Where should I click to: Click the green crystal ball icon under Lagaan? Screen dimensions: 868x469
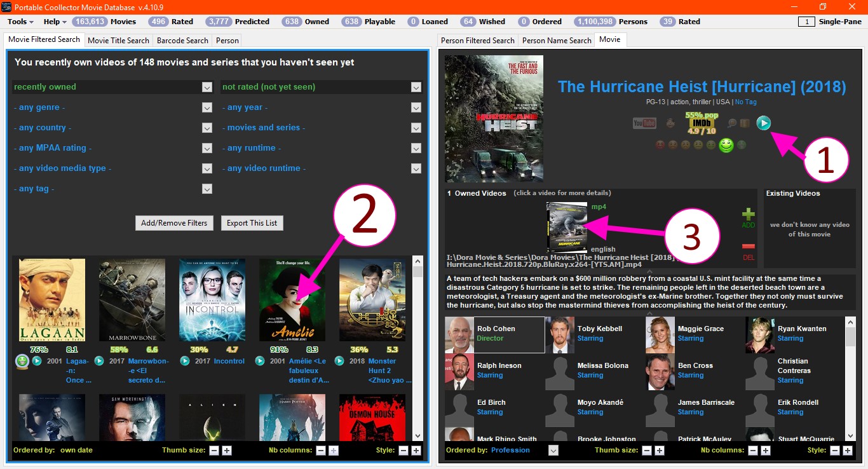click(22, 361)
